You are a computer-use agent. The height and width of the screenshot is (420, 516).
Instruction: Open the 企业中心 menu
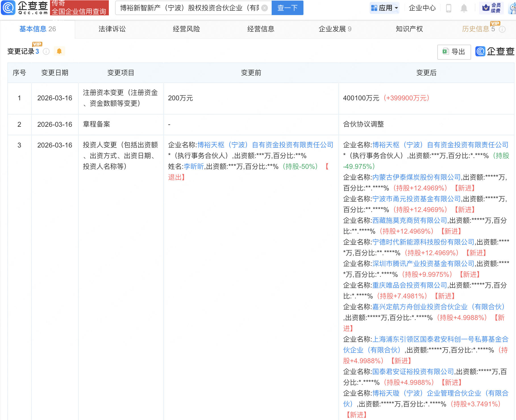point(422,8)
